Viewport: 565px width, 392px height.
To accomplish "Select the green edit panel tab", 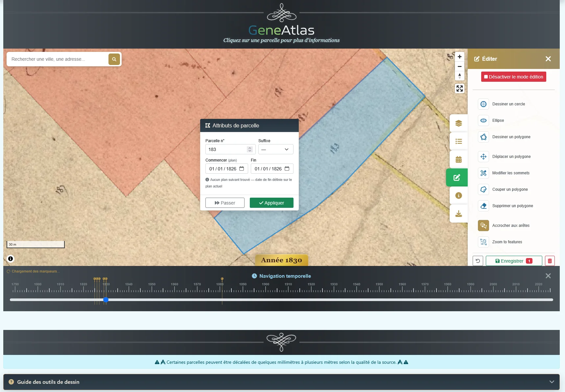I will 457,178.
